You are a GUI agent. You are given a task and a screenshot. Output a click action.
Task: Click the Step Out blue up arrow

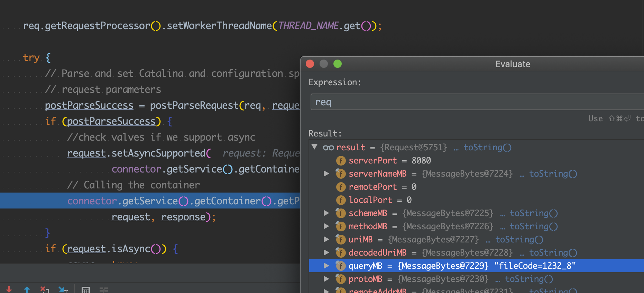[27, 290]
